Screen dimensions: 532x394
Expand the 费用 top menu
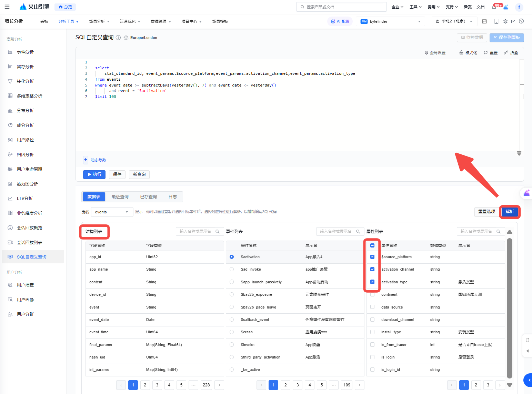point(433,7)
